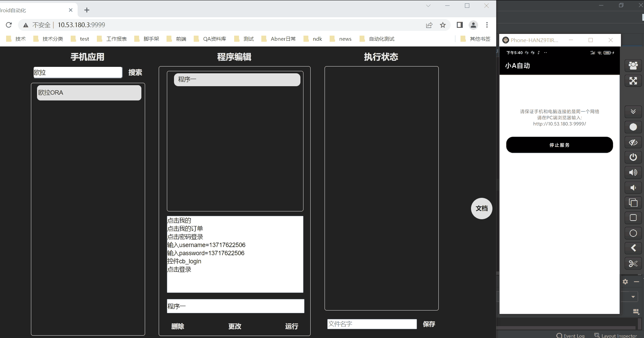This screenshot has width=644, height=338.
Task: Click the 运行 button
Action: (x=292, y=326)
